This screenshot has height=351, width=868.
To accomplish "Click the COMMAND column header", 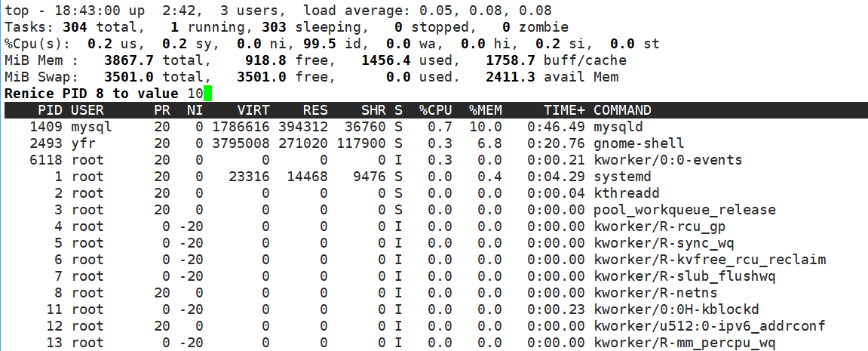I will 622,110.
